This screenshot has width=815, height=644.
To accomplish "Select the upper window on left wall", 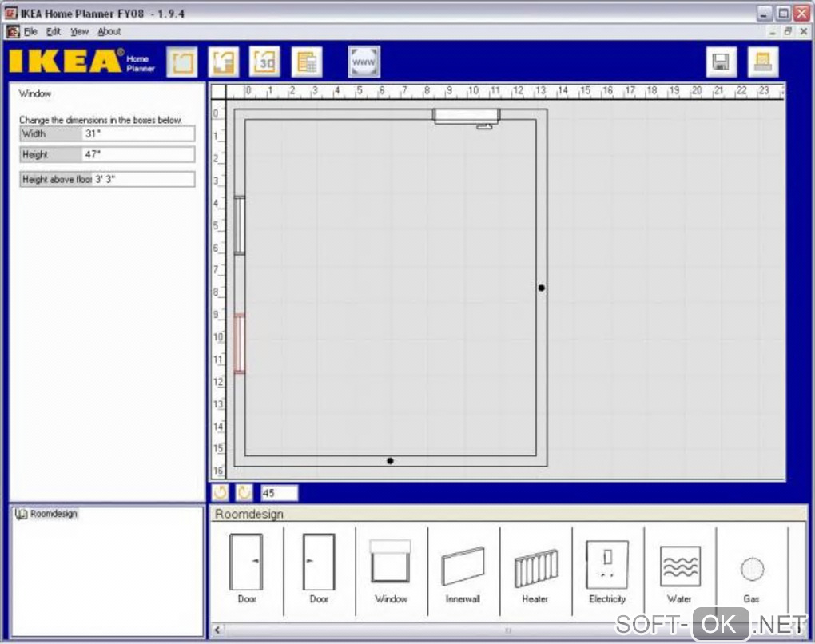I will click(240, 225).
